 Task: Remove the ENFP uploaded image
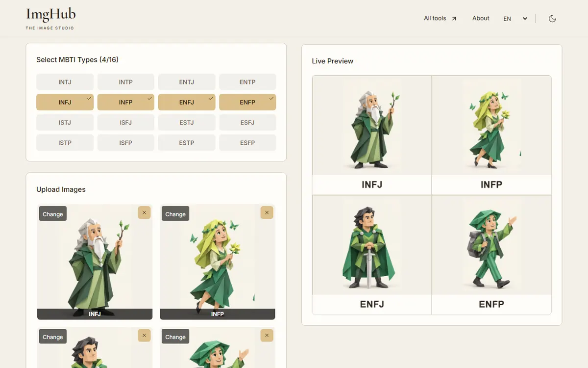pos(267,336)
